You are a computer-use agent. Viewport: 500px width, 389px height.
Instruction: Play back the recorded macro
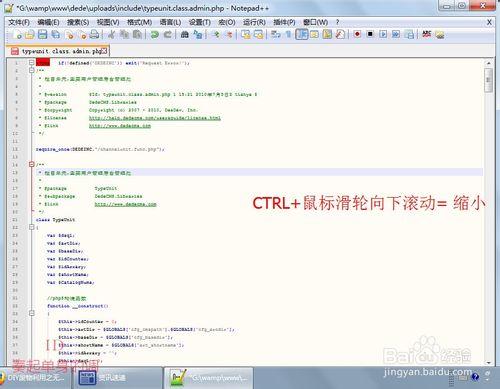point(383,34)
